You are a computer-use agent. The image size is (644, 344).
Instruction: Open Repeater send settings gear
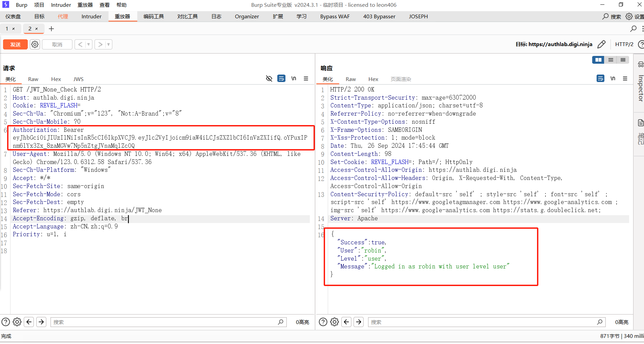[35, 44]
